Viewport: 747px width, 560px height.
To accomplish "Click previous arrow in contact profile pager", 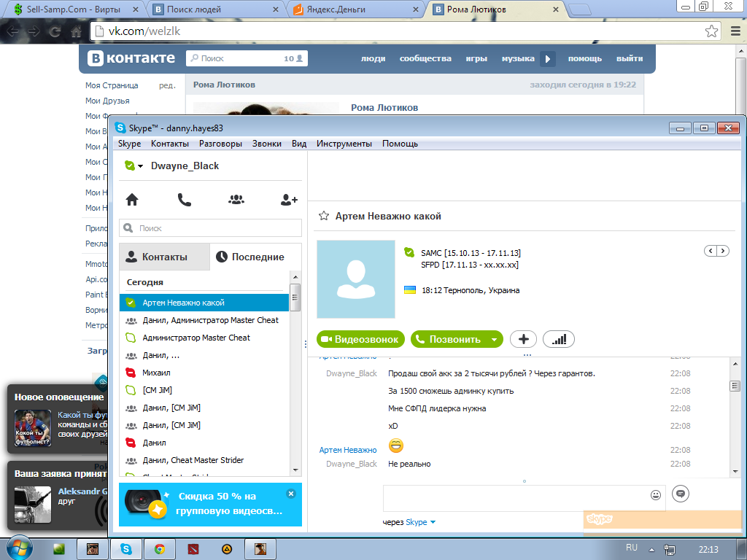I will [x=711, y=251].
